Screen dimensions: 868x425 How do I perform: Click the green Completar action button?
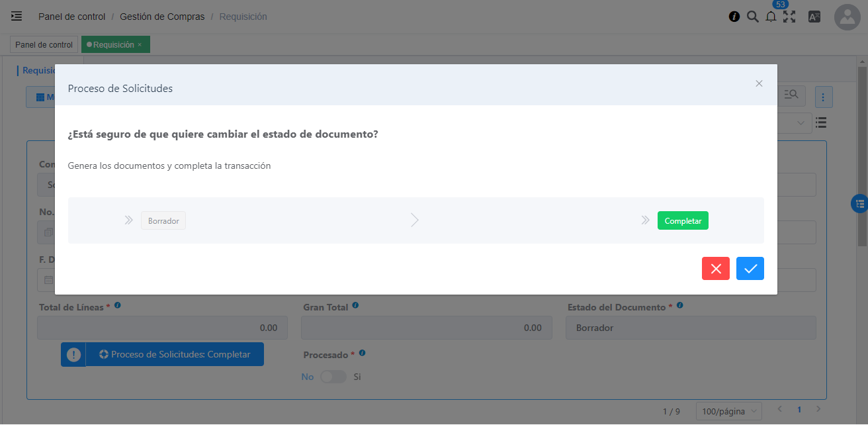682,221
